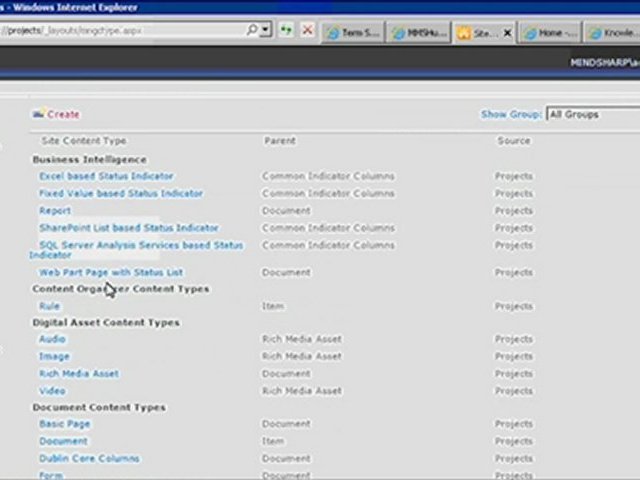Open the Rich Media Asset content type link

[x=79, y=374]
